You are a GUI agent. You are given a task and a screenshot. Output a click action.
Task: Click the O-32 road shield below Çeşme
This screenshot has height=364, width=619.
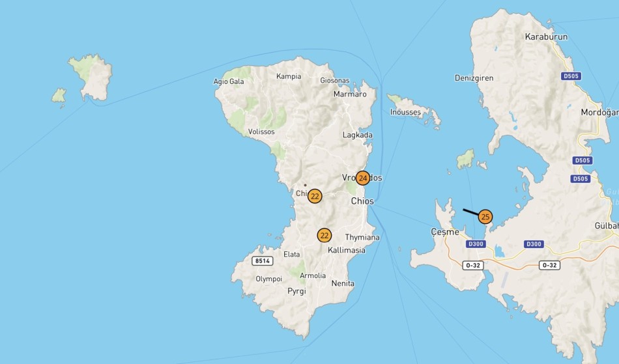(473, 265)
